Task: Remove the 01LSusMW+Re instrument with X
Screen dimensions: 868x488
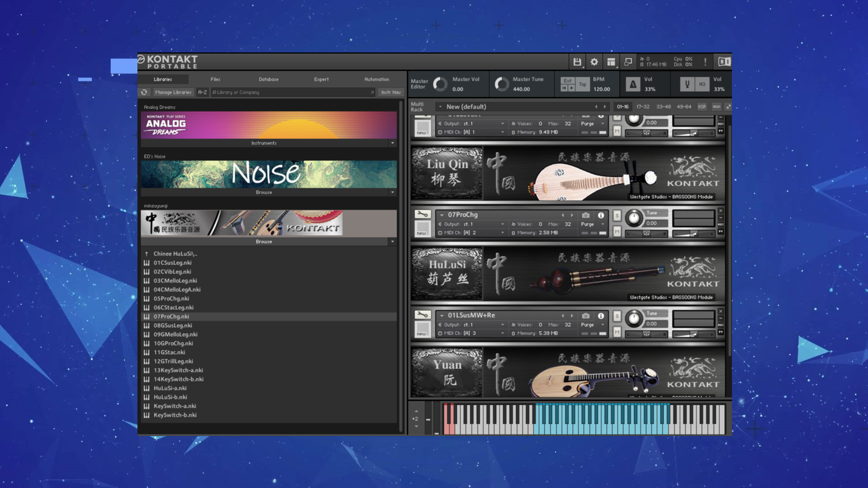Action: click(721, 311)
